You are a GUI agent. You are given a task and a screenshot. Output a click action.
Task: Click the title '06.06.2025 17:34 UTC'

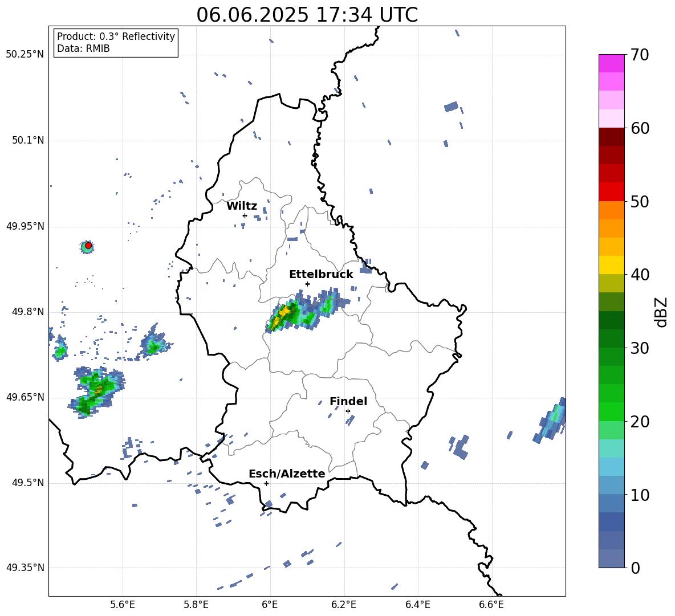[x=307, y=15]
